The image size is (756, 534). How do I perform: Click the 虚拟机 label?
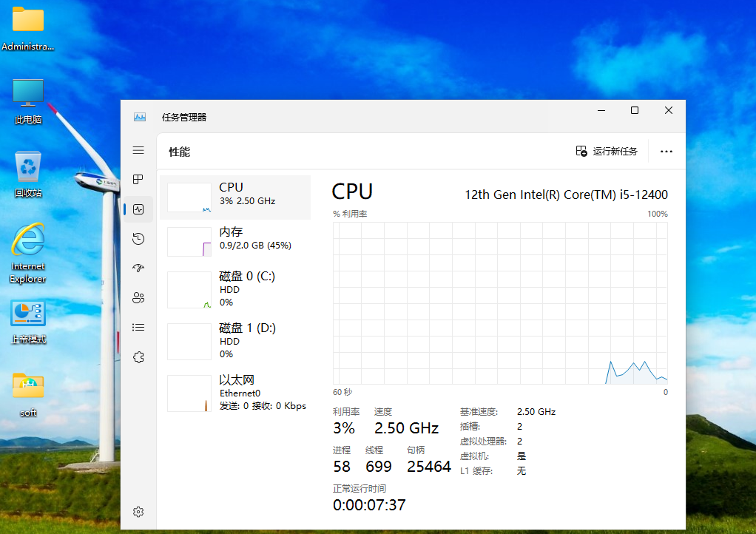pos(474,456)
